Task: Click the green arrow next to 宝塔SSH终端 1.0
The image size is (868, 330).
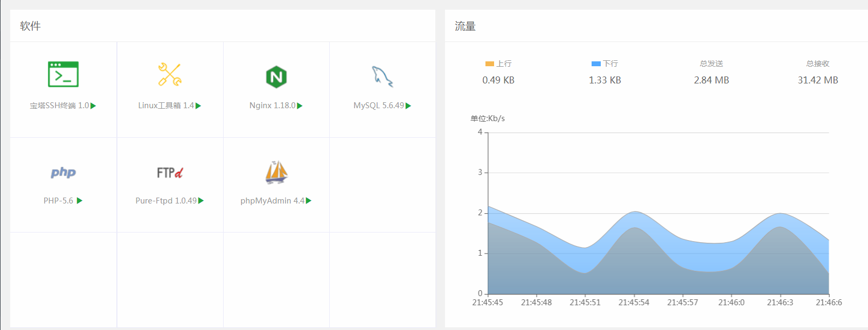Action: point(93,106)
